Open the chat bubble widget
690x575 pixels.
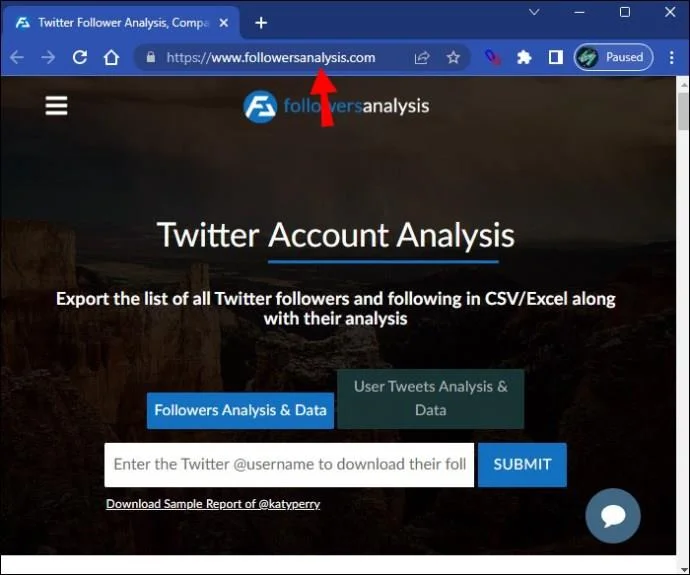pyautogui.click(x=613, y=516)
